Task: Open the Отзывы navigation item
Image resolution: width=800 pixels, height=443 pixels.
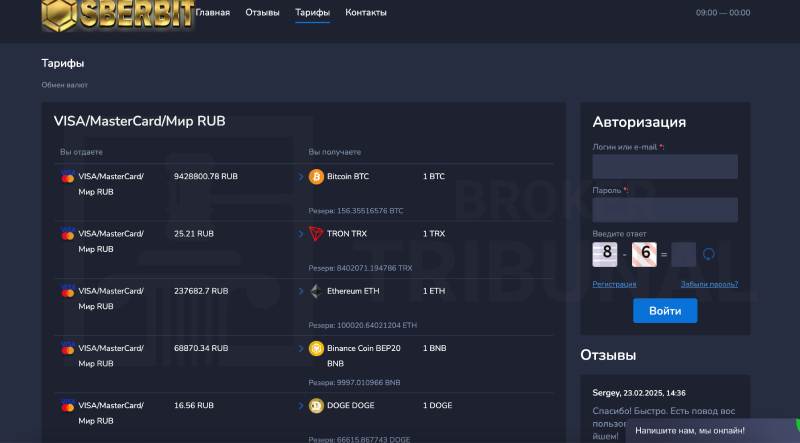Action: click(262, 13)
